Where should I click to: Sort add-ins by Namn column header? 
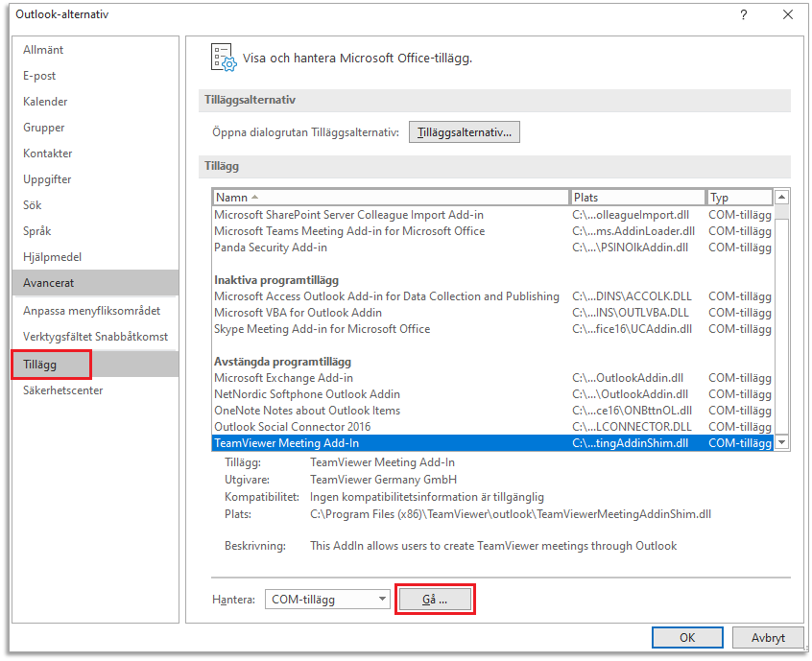(x=391, y=198)
